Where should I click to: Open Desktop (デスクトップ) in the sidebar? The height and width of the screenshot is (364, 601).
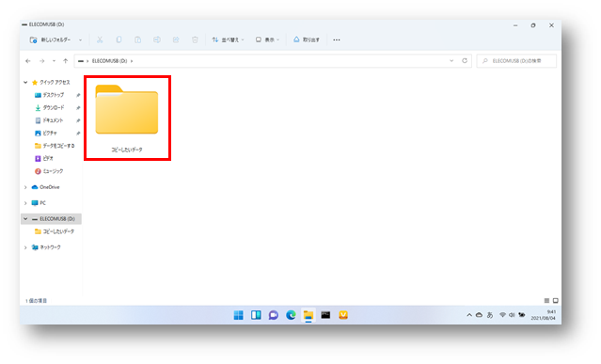[x=50, y=95]
